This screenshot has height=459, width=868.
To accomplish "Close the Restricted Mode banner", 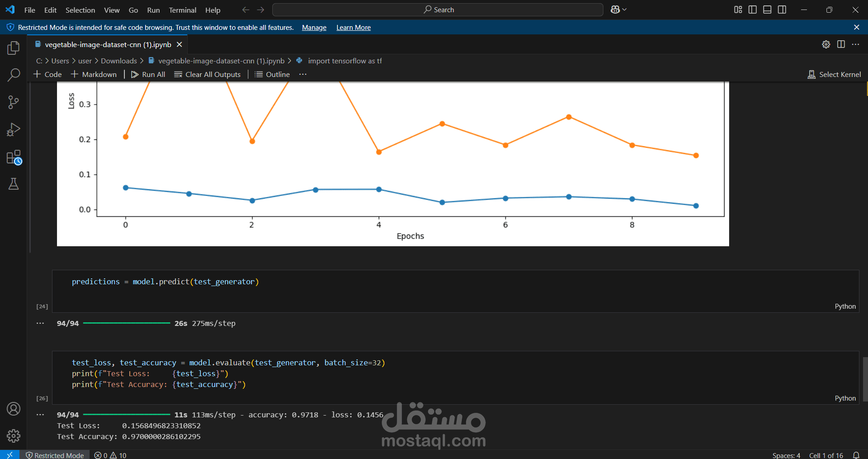I will coord(857,27).
